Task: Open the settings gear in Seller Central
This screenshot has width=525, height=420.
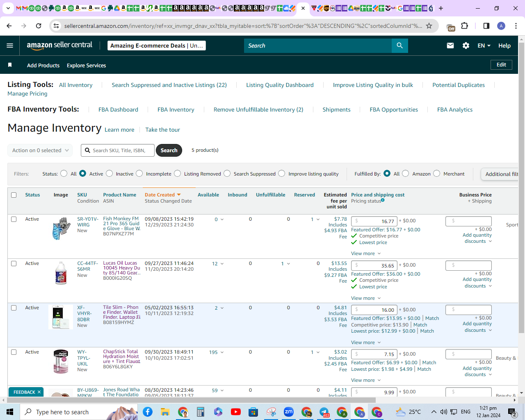Action: coord(466,46)
